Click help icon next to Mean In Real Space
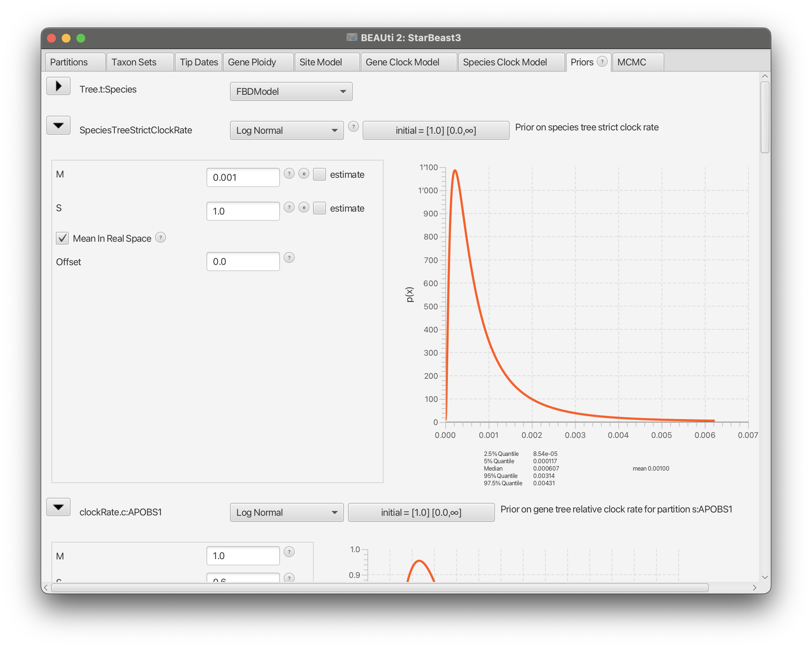This screenshot has width=812, height=648. coord(161,238)
